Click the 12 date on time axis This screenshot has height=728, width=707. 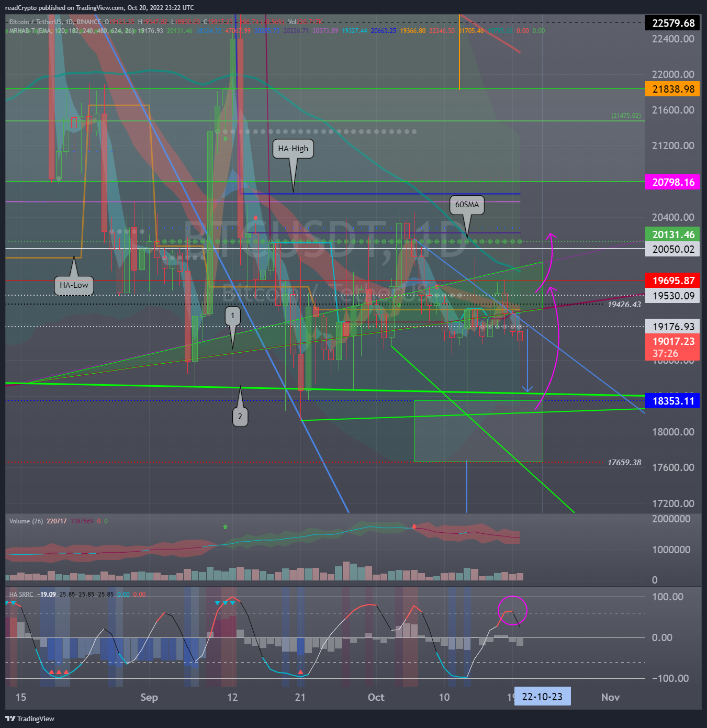click(x=232, y=697)
